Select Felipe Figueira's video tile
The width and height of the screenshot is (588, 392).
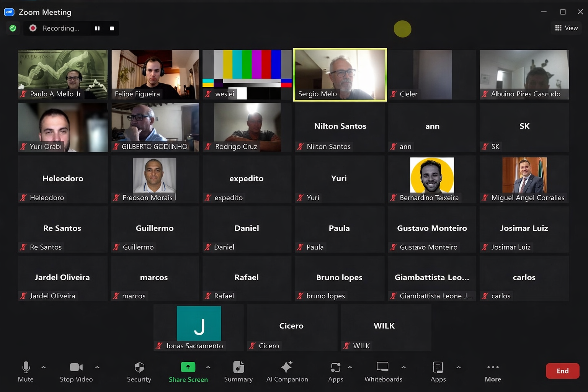[x=155, y=75]
